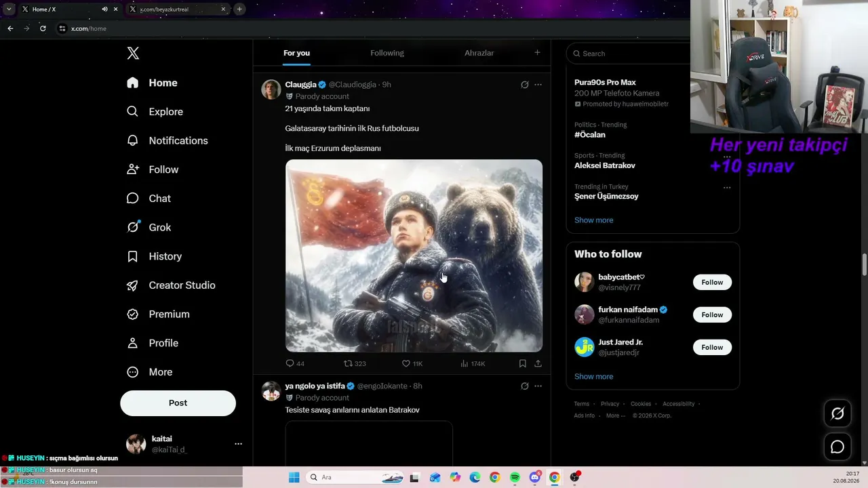Open Explore in the sidebar

[155, 112]
